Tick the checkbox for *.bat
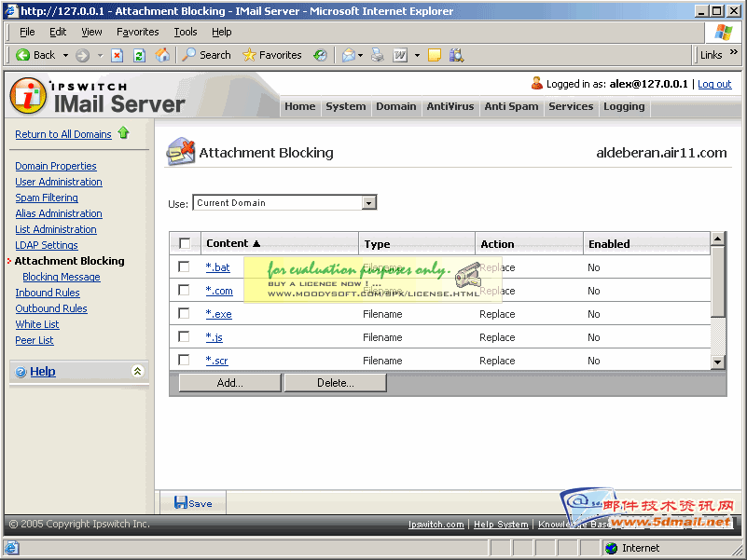This screenshot has width=747, height=560. coord(184,267)
